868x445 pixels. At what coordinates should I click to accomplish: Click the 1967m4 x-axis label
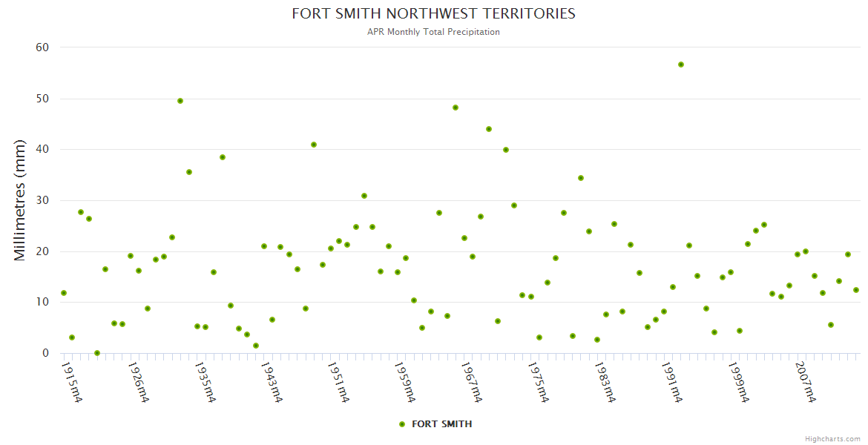[473, 382]
